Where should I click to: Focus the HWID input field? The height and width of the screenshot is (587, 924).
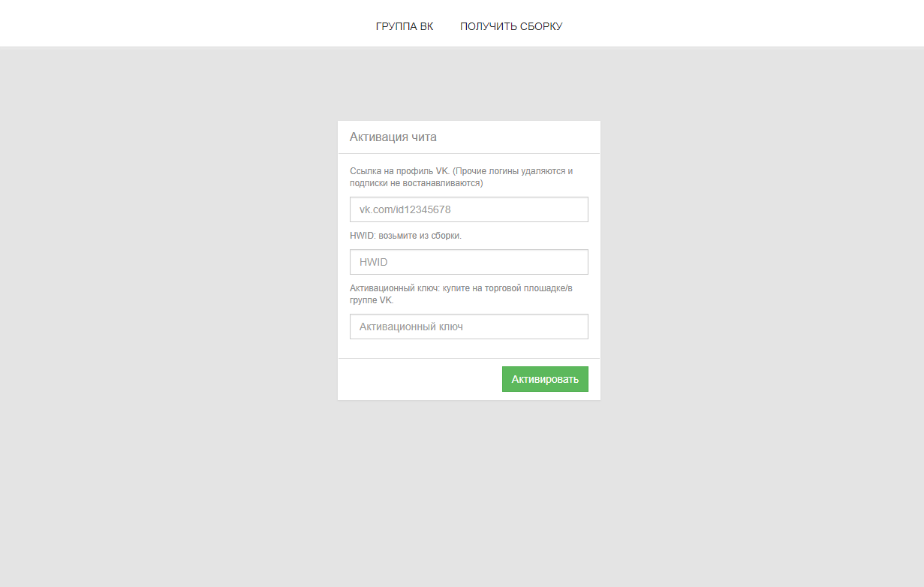pyautogui.click(x=469, y=262)
